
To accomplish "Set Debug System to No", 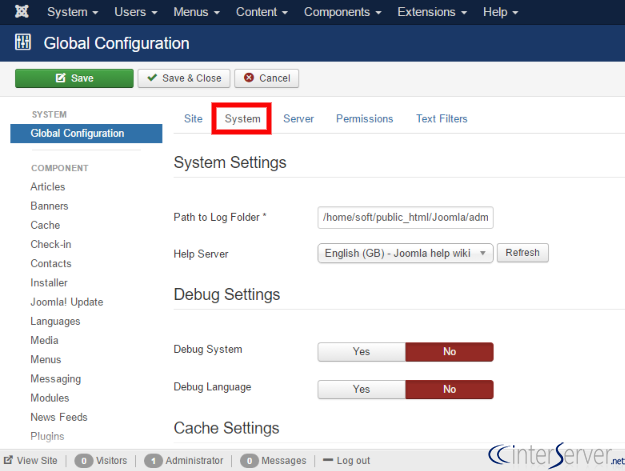I will pyautogui.click(x=450, y=352).
